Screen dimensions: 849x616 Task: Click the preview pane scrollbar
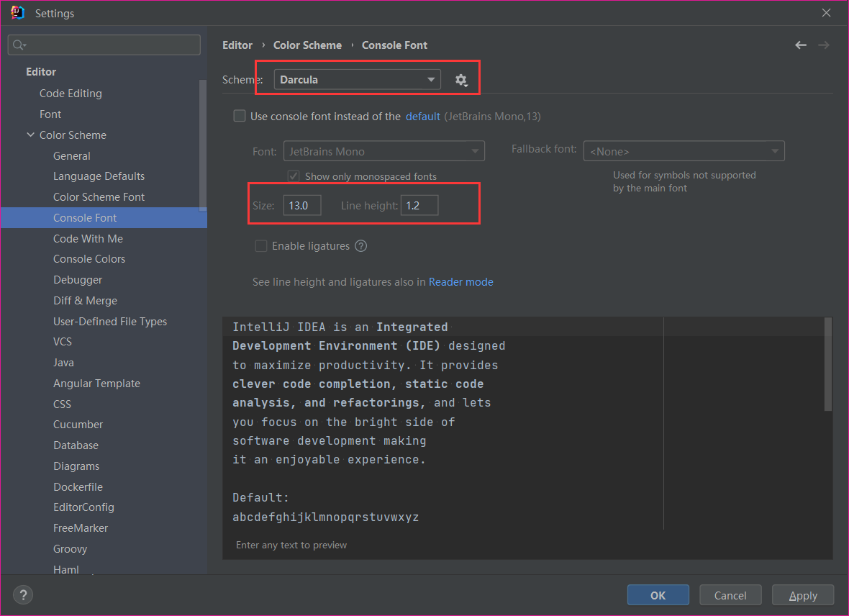(x=828, y=364)
